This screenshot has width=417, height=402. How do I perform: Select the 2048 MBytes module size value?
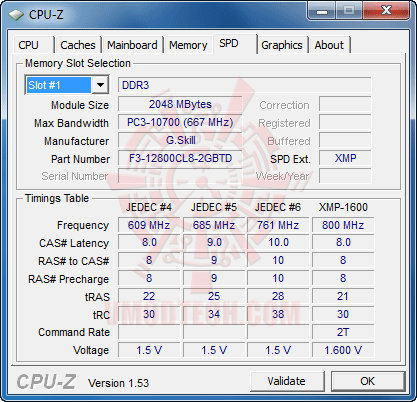click(x=180, y=104)
